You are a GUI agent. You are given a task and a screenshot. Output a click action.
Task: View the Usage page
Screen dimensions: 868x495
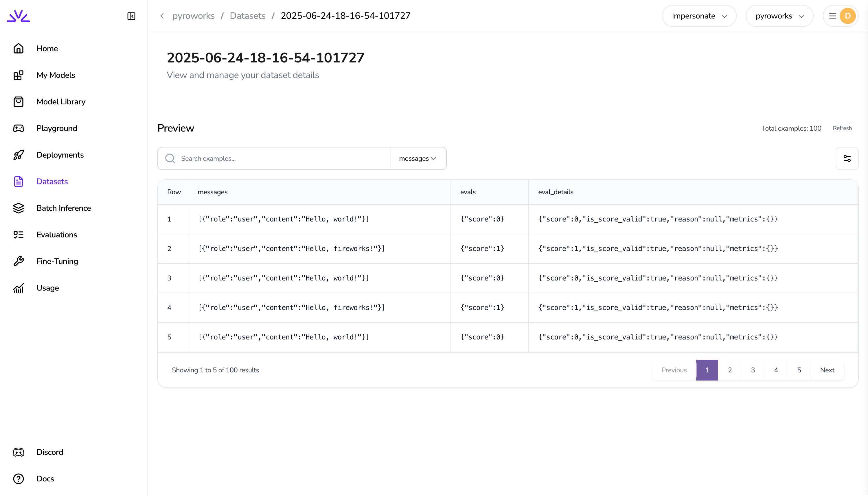click(x=48, y=288)
